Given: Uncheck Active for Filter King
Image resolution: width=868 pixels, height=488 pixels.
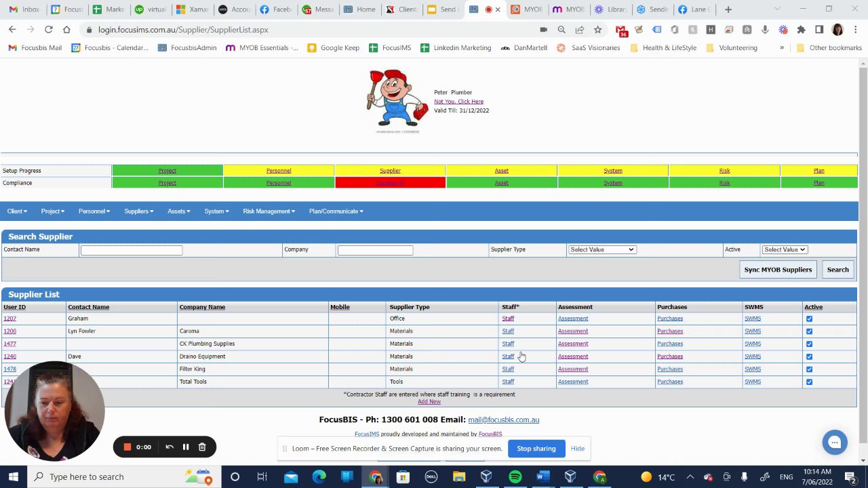Looking at the screenshot, I should click(x=809, y=369).
